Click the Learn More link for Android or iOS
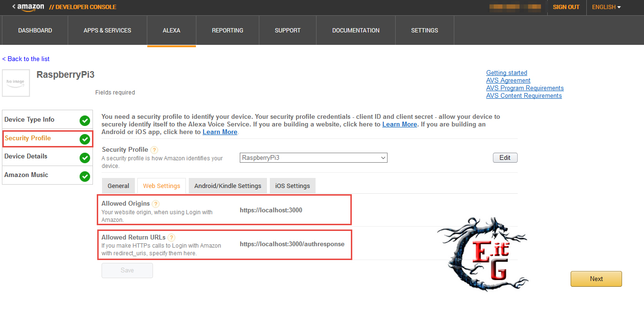This screenshot has width=644, height=313. tap(220, 132)
